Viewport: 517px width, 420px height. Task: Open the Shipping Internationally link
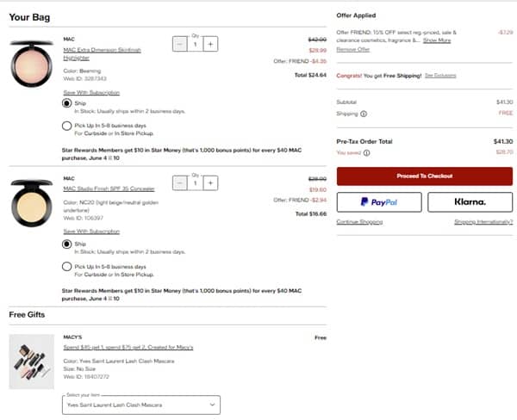[483, 222]
